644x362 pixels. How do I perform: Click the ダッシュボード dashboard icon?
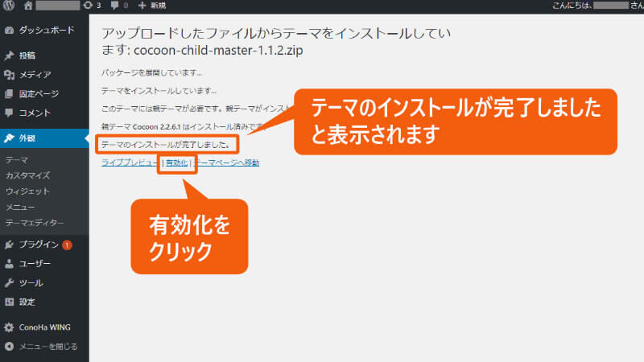pos(9,30)
